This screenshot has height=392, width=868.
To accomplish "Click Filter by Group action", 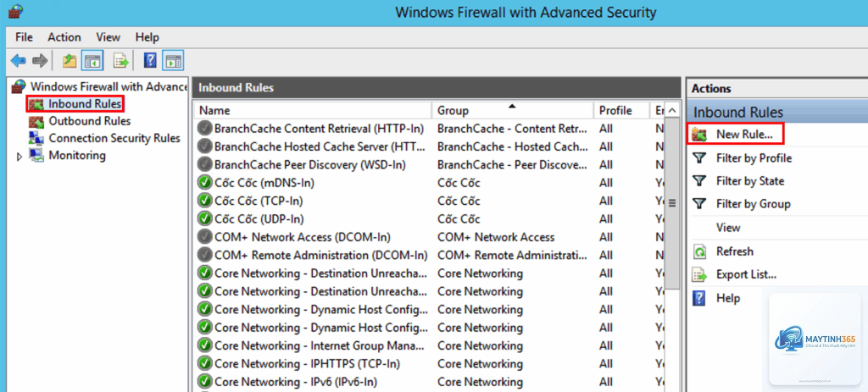I will click(x=753, y=204).
